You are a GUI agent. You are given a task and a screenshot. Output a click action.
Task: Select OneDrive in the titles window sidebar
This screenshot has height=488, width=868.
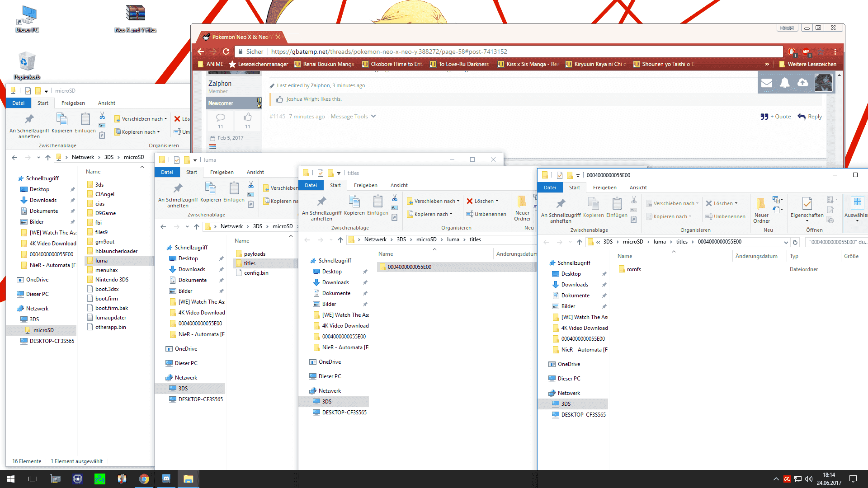click(x=325, y=362)
